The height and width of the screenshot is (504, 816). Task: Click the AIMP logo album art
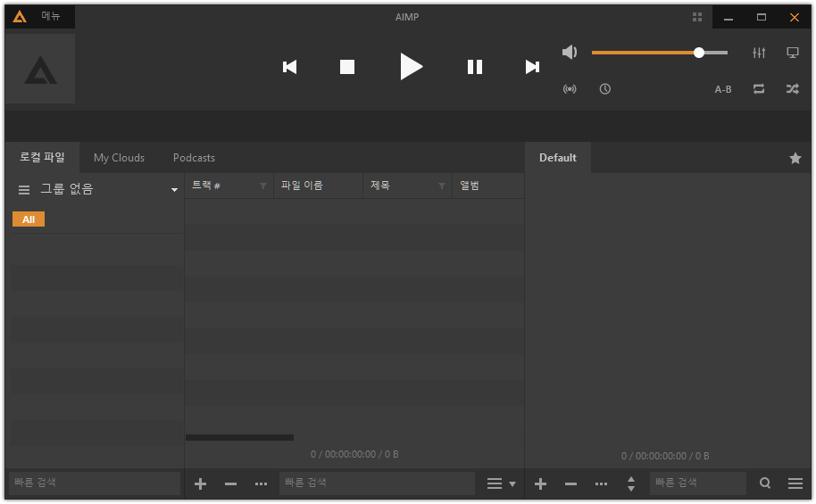(40, 69)
